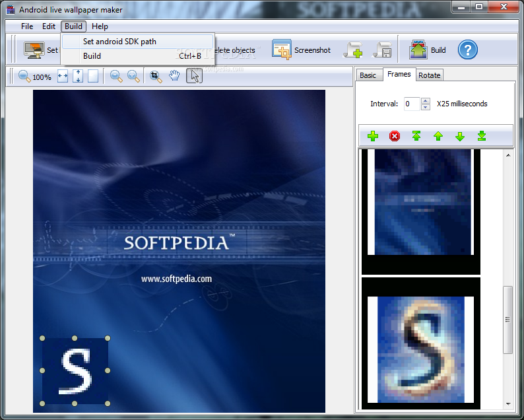
Task: Click the www.softpedia.com text on canvas
Action: (x=176, y=279)
